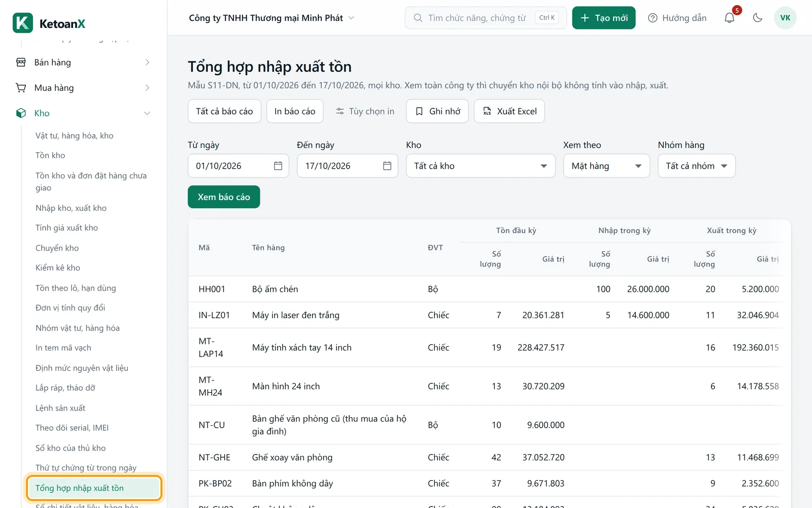
Task: Open Kiểm kê kho page
Action: [x=58, y=268]
